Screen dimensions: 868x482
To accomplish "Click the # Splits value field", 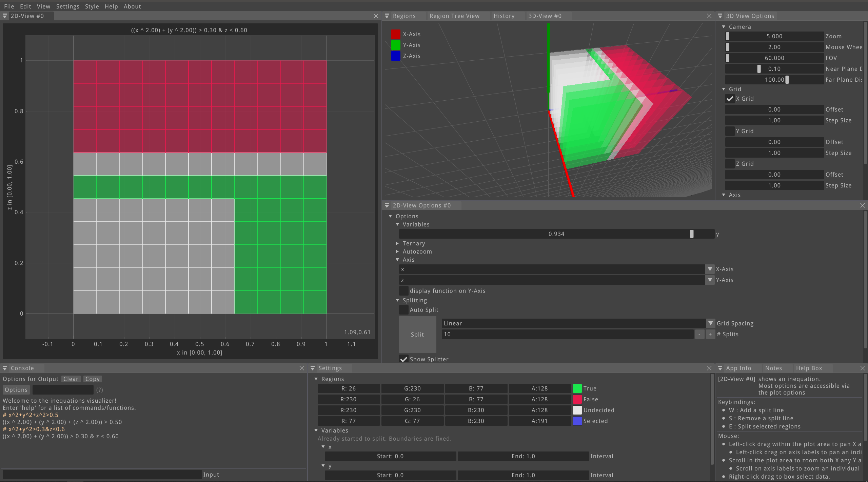I will pyautogui.click(x=568, y=334).
